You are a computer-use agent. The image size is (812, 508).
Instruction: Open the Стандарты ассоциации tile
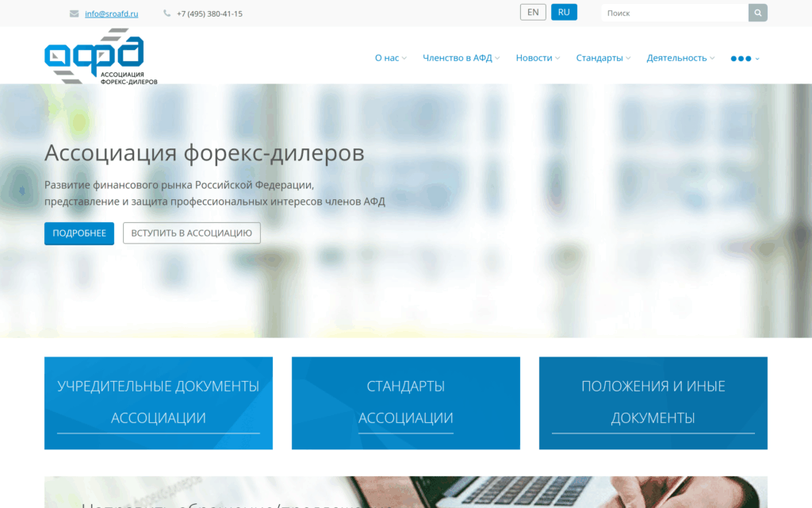pyautogui.click(x=405, y=402)
